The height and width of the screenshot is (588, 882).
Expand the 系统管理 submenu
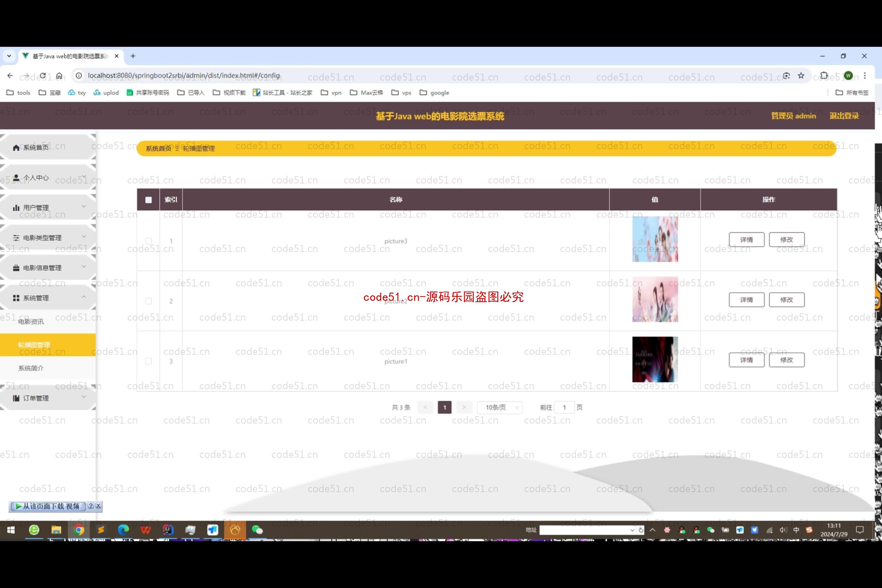[x=49, y=297]
